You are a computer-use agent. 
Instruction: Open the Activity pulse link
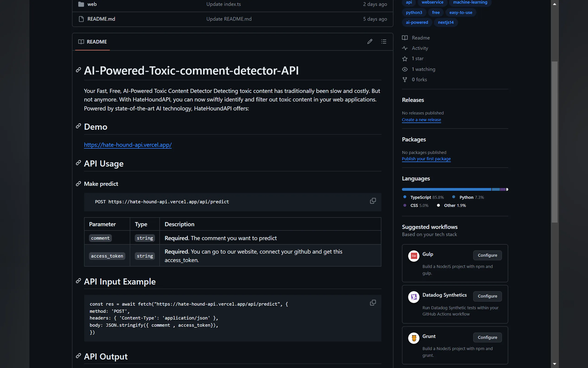click(x=420, y=48)
